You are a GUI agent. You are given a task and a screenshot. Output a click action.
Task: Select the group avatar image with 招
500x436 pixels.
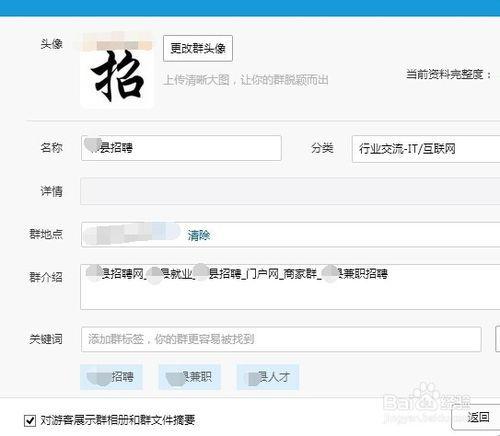(117, 70)
